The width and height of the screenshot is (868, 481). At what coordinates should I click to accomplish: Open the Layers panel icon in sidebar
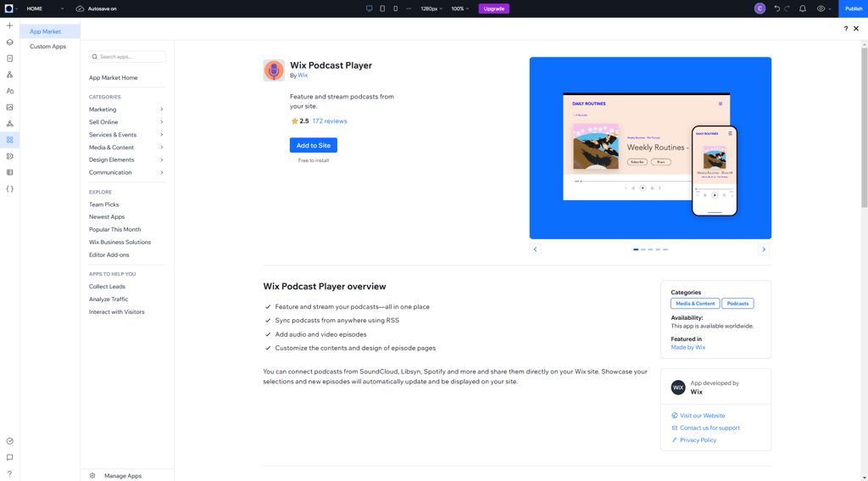[x=9, y=42]
